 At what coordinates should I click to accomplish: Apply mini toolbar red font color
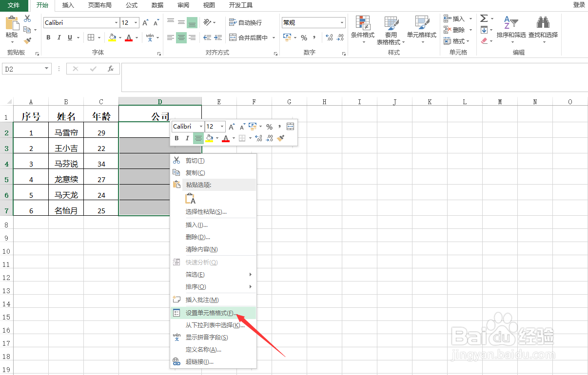(226, 138)
